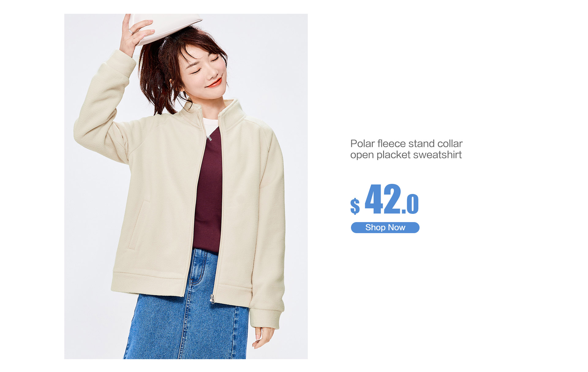Click the blue dollar sign symbol

click(355, 206)
